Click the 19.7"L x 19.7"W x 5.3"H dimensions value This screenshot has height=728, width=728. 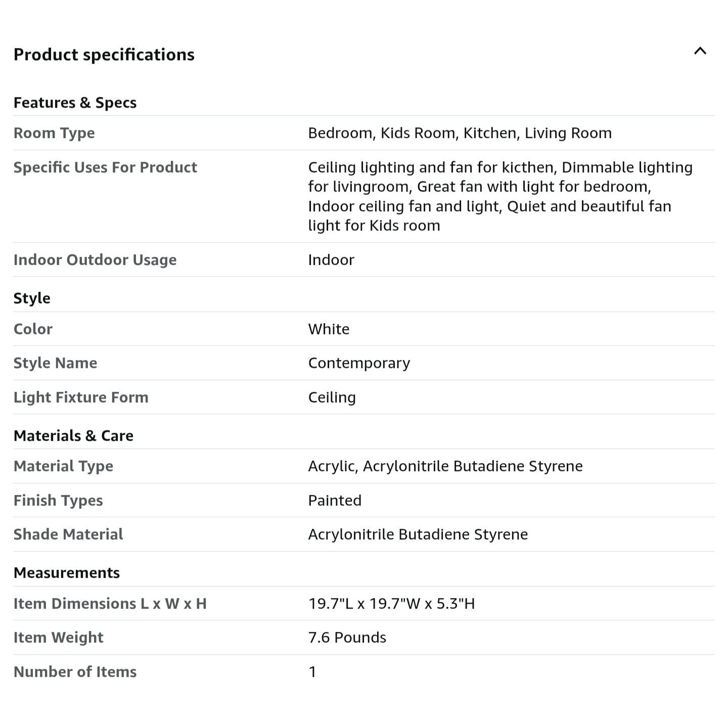click(x=391, y=604)
